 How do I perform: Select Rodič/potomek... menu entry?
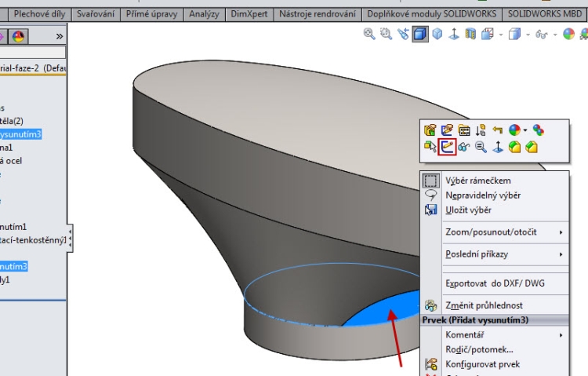point(495,349)
